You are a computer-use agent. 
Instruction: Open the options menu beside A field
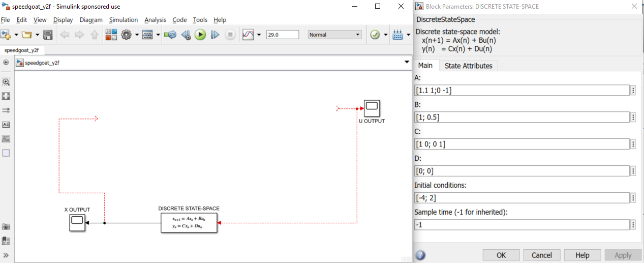point(633,91)
